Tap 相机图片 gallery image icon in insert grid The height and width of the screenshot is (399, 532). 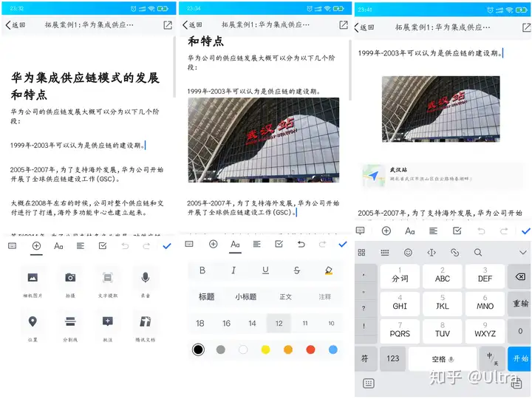point(33,278)
